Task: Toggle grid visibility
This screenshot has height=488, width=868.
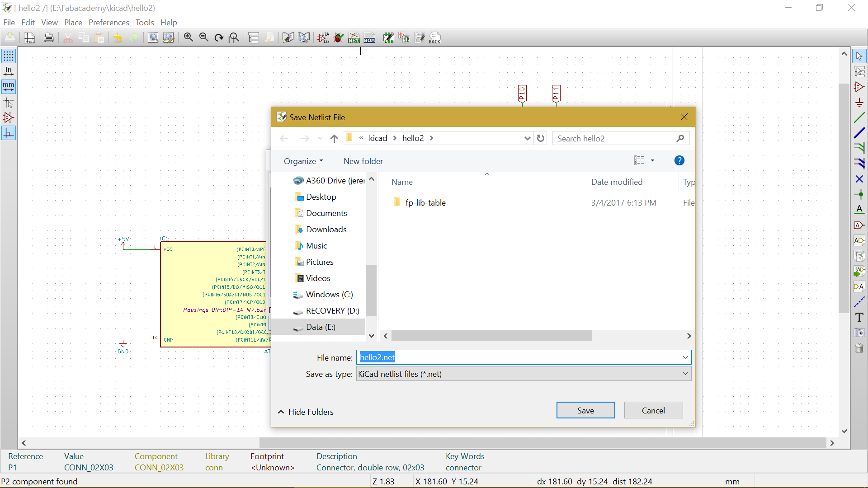Action: pyautogui.click(x=9, y=56)
